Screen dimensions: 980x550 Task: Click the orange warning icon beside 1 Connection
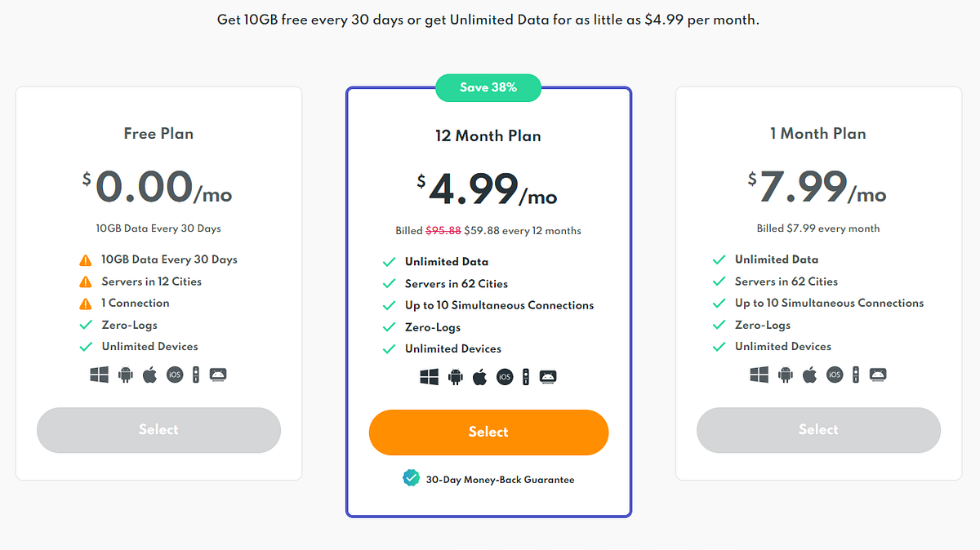pos(85,304)
